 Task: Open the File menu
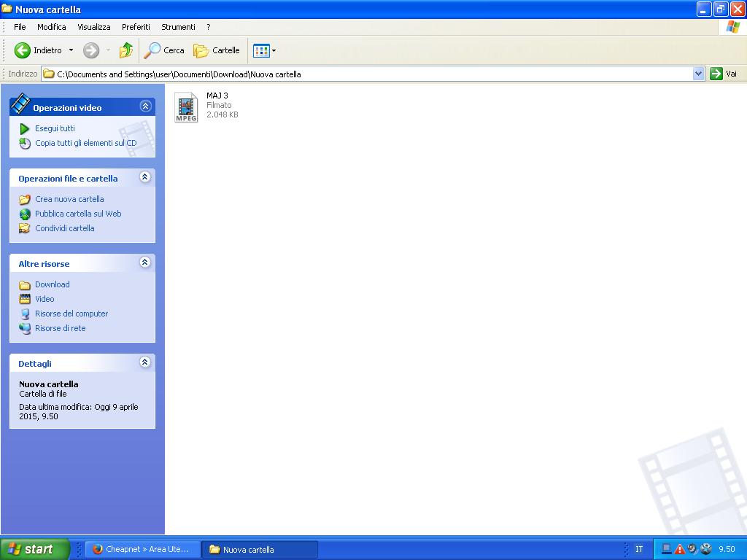click(x=20, y=27)
